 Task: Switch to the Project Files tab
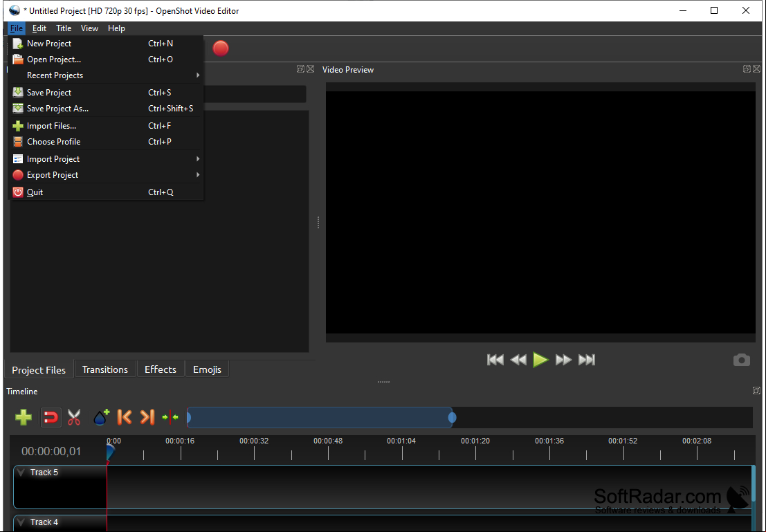39,370
